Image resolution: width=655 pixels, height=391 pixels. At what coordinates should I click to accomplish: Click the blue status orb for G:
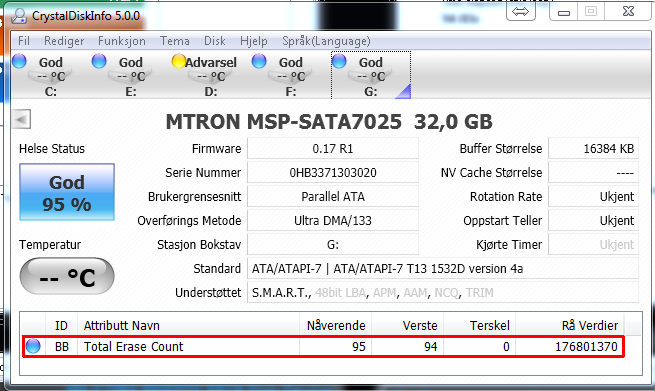339,61
